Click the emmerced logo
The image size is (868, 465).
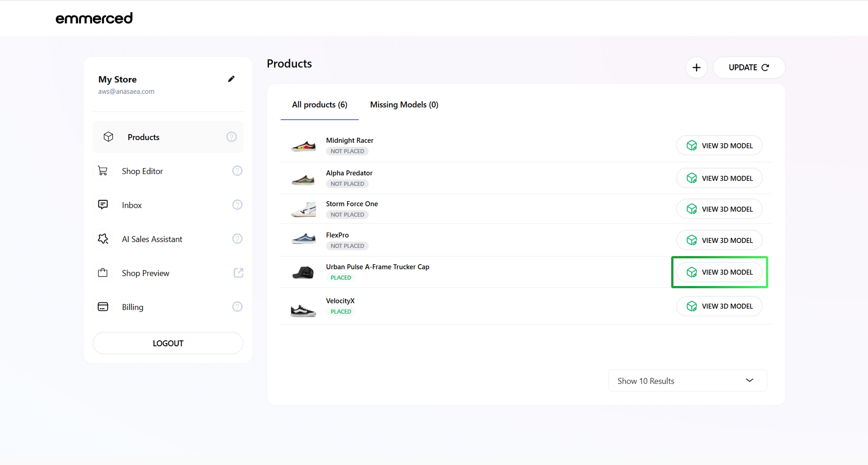94,18
